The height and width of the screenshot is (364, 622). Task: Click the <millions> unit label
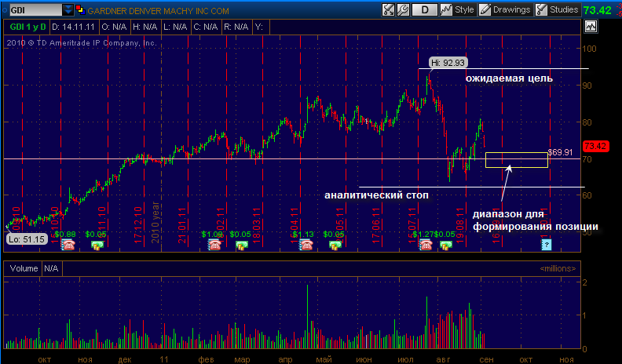pyautogui.click(x=558, y=268)
